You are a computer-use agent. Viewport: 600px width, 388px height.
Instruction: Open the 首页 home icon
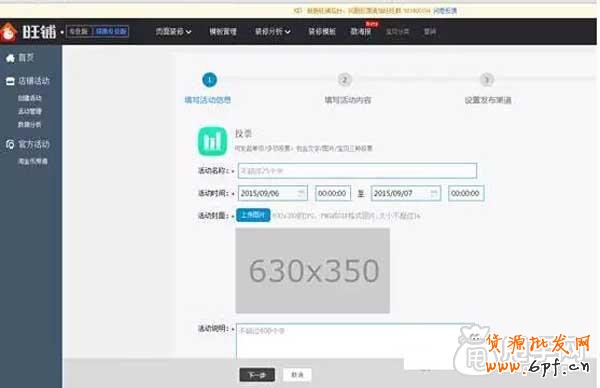(10, 58)
